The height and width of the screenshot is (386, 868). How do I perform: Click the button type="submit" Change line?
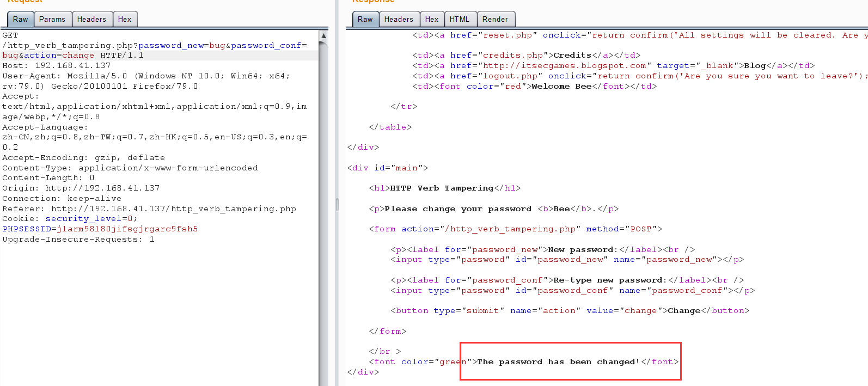[x=570, y=310]
